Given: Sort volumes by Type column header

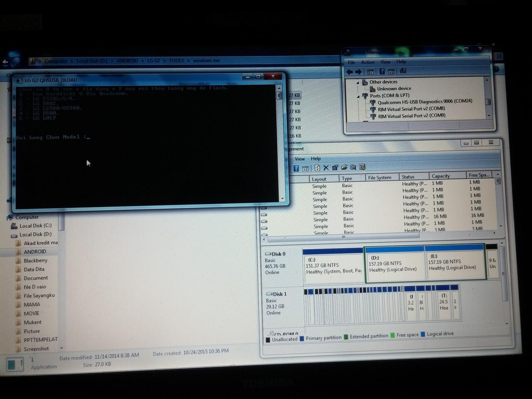Looking at the screenshot, I should 352,178.
